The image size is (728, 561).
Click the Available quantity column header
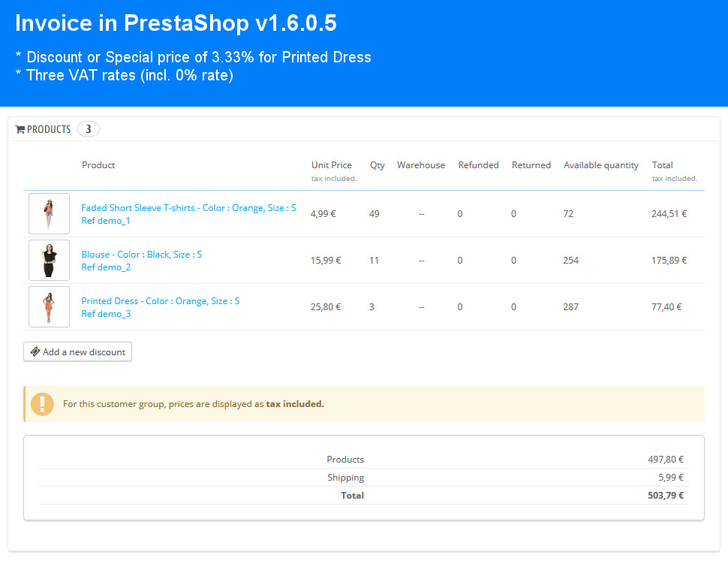click(x=600, y=165)
